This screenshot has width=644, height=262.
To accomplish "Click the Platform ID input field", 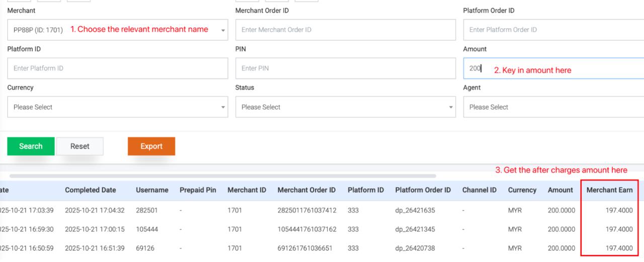I will tap(117, 68).
